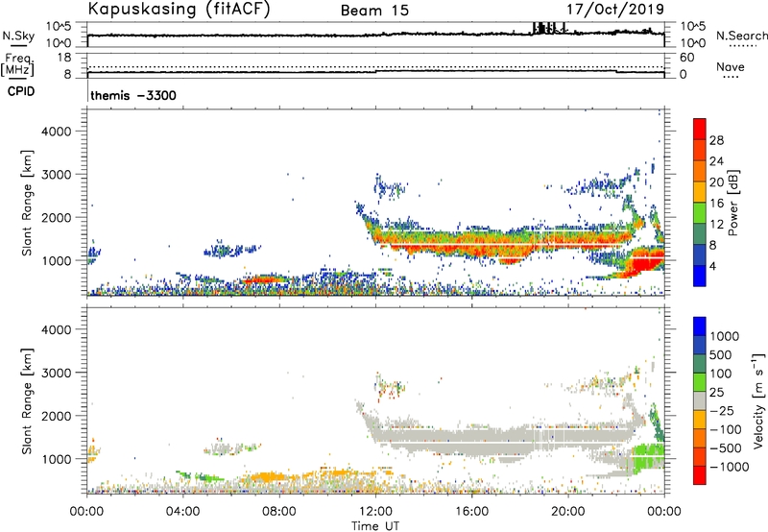Click the 'N.Sky' legend label

pyautogui.click(x=18, y=36)
